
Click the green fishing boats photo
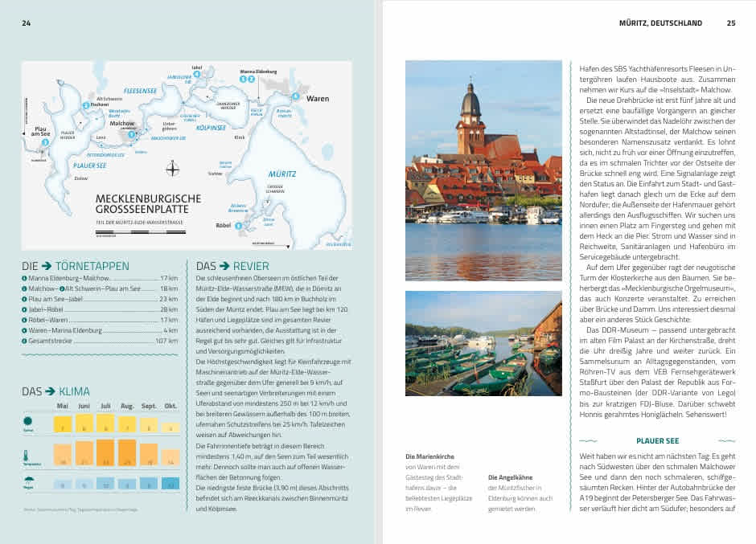[483, 344]
